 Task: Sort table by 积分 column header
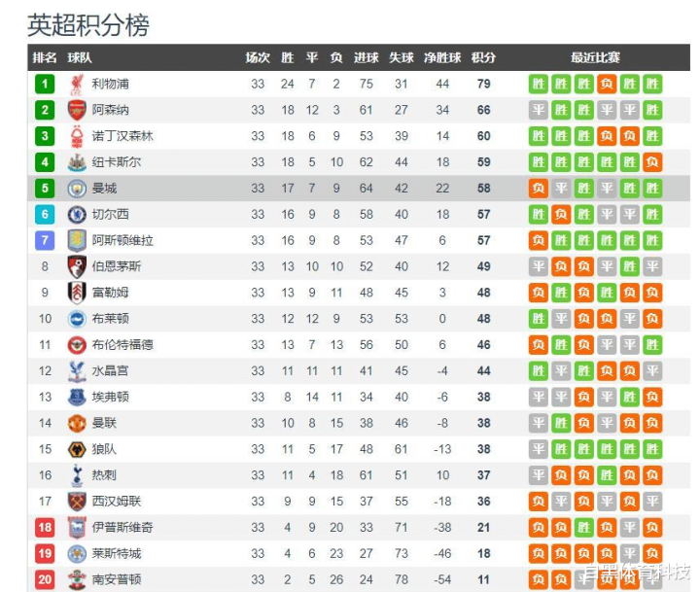coord(483,57)
